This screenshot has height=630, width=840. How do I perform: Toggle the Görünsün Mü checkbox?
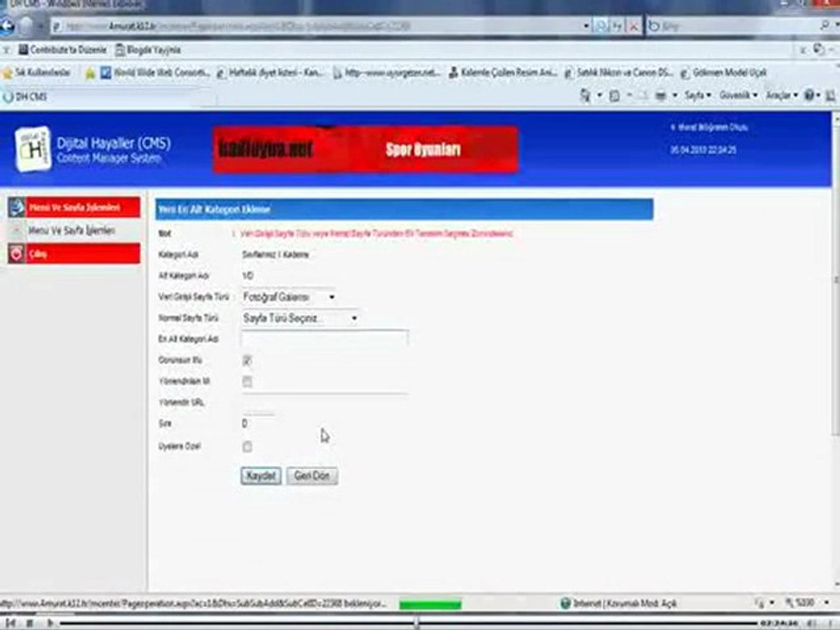click(x=247, y=360)
